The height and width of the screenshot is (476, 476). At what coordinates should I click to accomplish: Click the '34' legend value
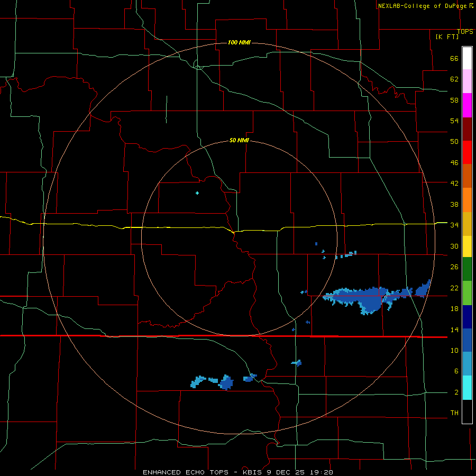454,225
